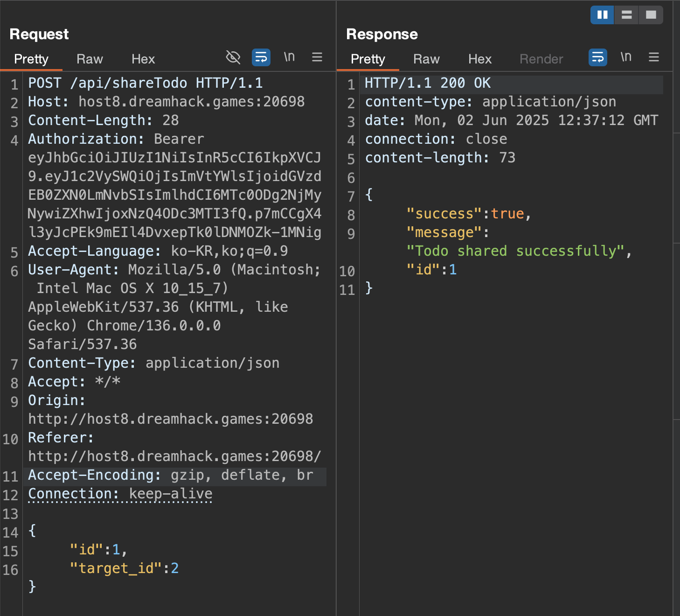Toggle hidden items eye icon in Request
This screenshot has height=616, width=680.
[233, 57]
